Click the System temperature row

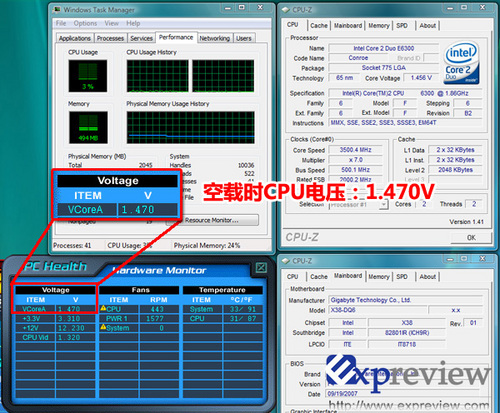(223, 309)
